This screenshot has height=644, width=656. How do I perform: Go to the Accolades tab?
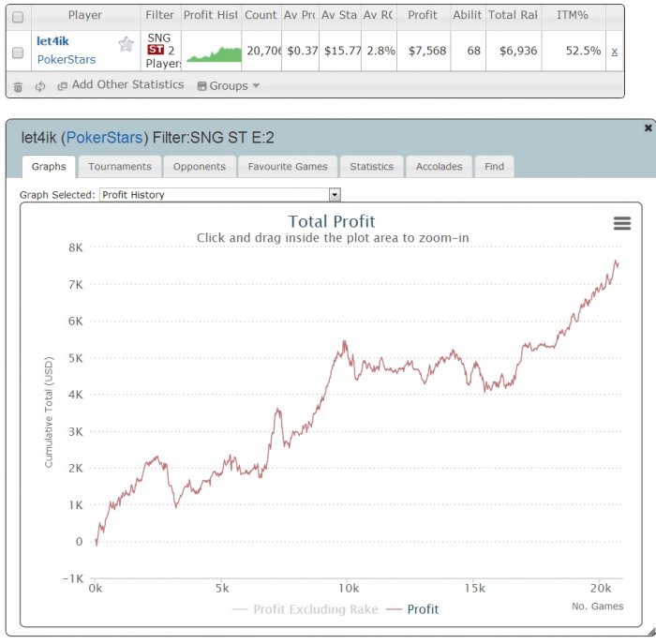click(440, 167)
